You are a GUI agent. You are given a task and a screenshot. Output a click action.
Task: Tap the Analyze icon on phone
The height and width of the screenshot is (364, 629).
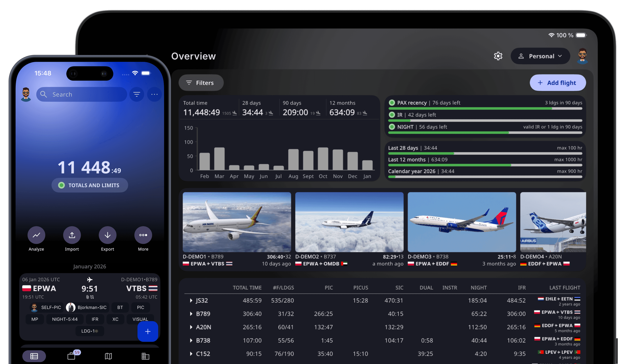(36, 235)
